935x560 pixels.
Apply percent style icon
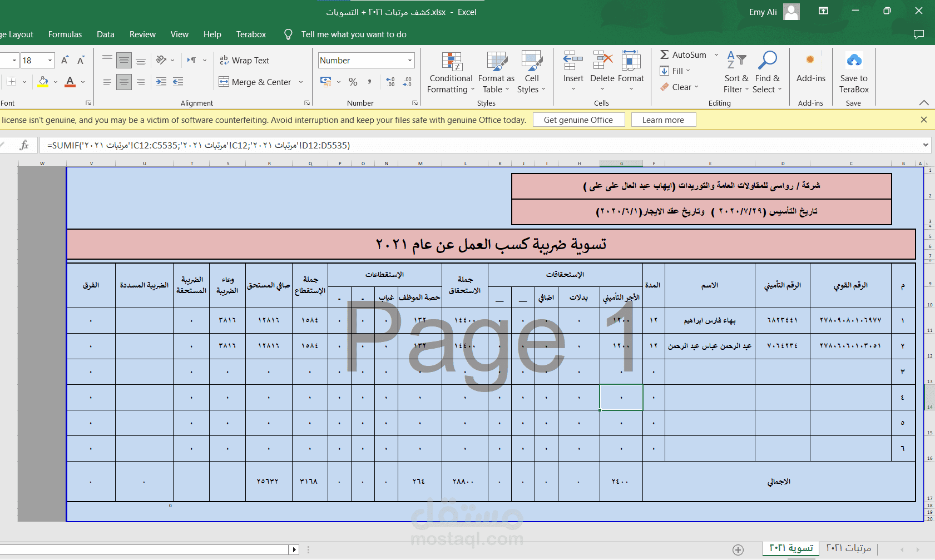tap(353, 82)
